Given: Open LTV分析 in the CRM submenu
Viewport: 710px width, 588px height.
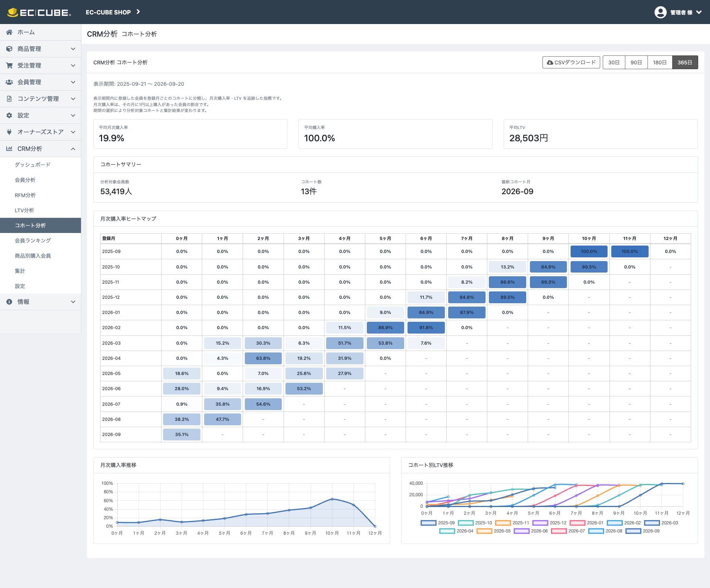Looking at the screenshot, I should point(24,210).
